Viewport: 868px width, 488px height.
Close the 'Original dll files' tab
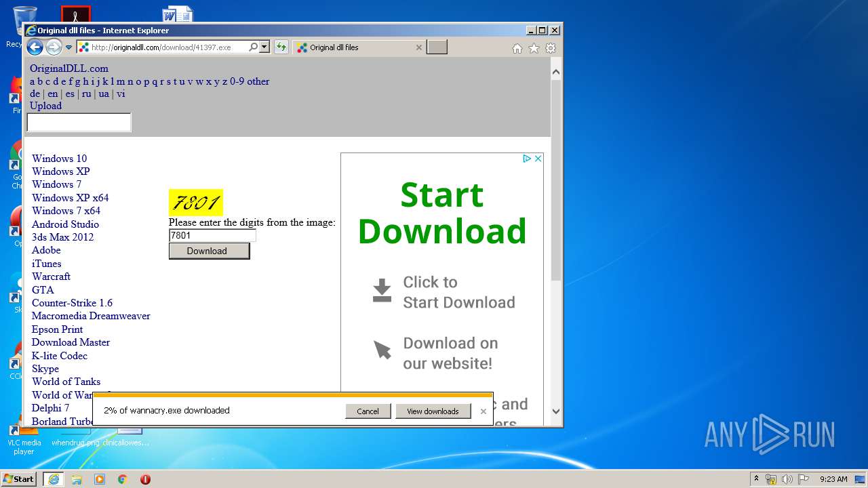pyautogui.click(x=418, y=47)
